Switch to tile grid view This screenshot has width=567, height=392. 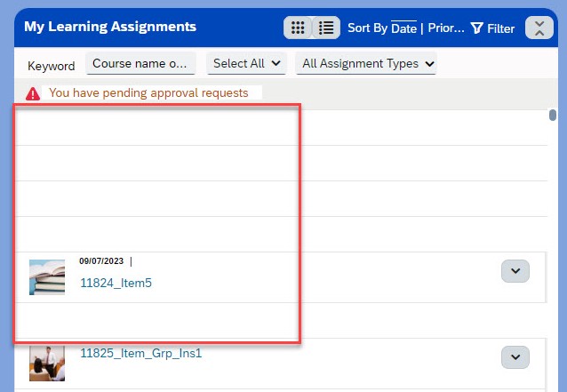[x=297, y=28]
